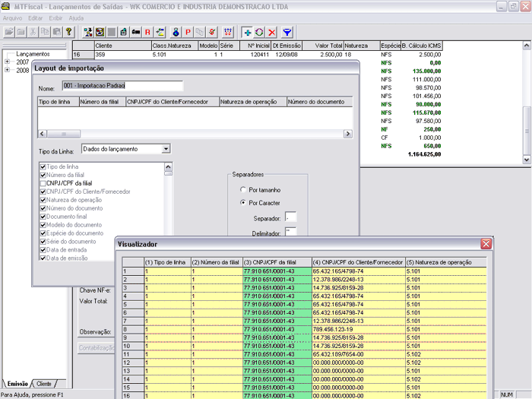Expand the 2007 tree node
Screen dimensions: 532x399
click(x=7, y=62)
